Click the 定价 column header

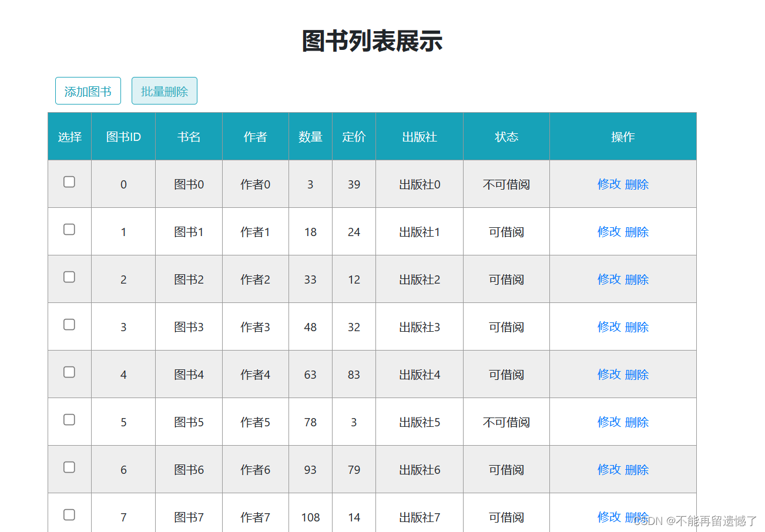tap(354, 137)
